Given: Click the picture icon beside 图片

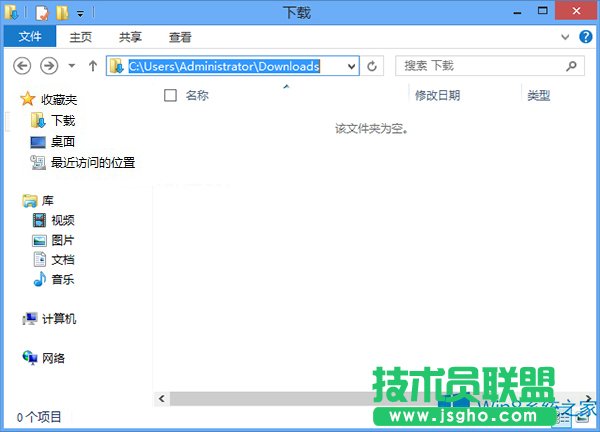Looking at the screenshot, I should [x=39, y=241].
